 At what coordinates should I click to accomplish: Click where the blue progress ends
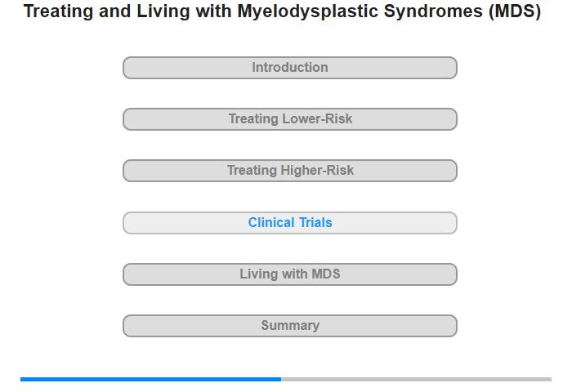(x=281, y=379)
